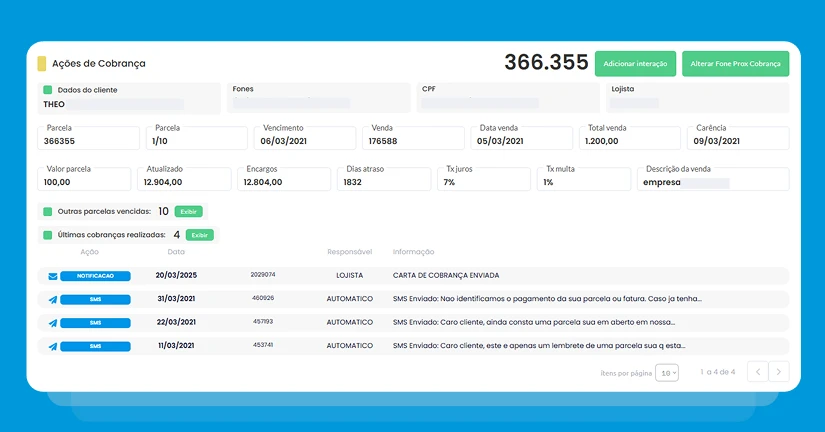Click the SMS badge on the 31/03/2021 row
This screenshot has width=825, height=432.
click(95, 299)
